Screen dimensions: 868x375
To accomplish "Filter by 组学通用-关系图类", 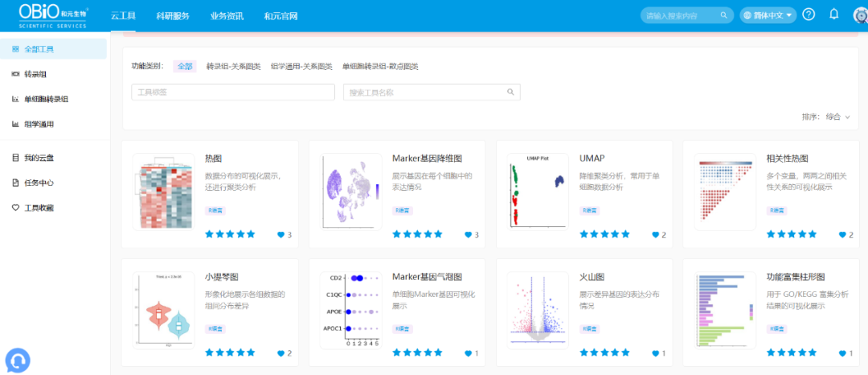I will [x=301, y=67].
